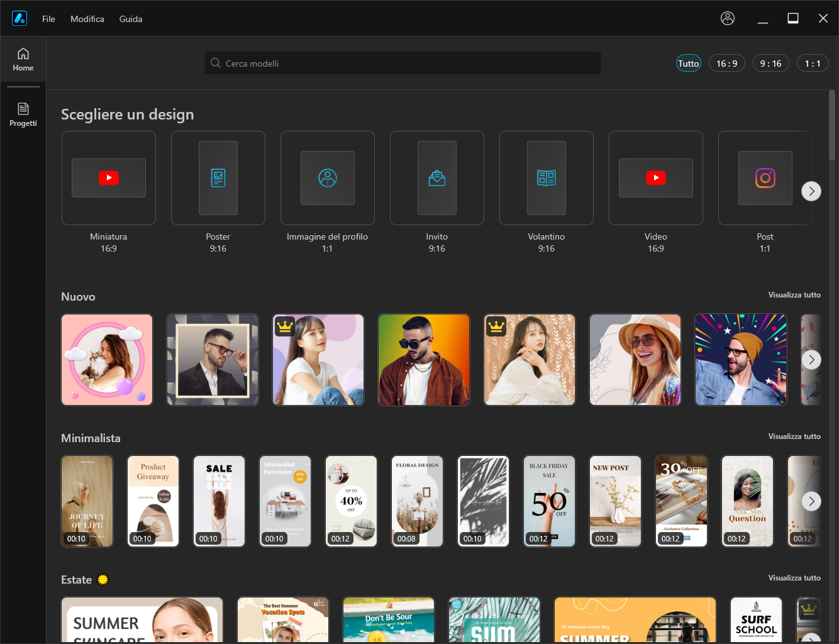Viewport: 839px width, 644px height.
Task: Choose the Miniatura 16:9 YouTube design
Action: (x=109, y=178)
